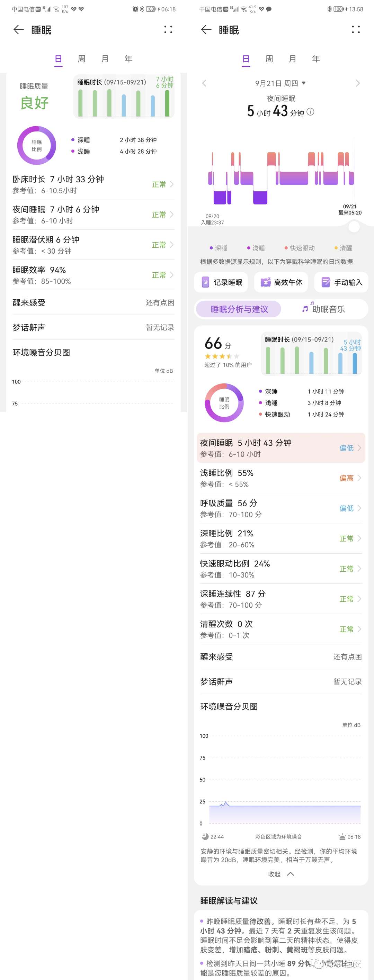
Task: Tap info icon beside 5小时43分钟
Action: [310, 111]
